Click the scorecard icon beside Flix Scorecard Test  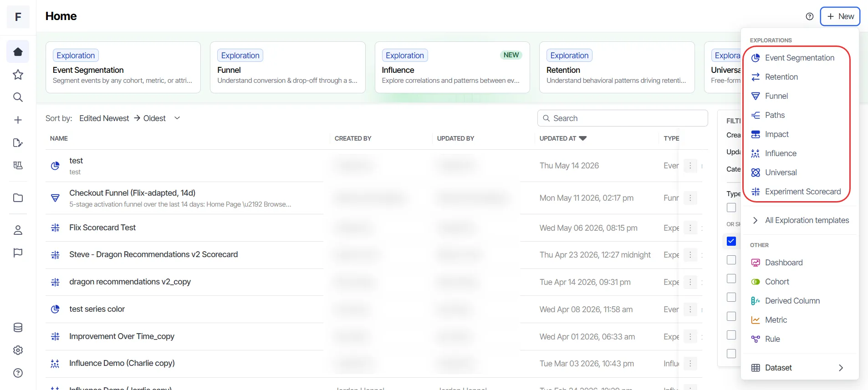click(x=55, y=228)
